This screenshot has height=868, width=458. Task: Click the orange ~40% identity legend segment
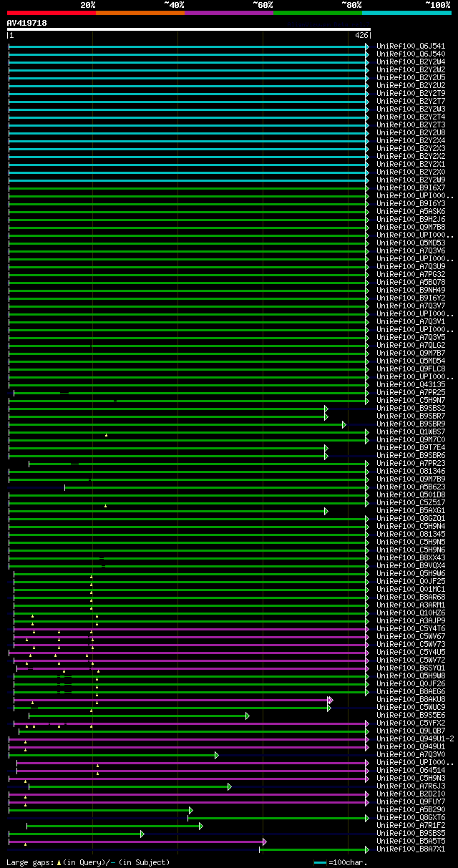(x=140, y=13)
